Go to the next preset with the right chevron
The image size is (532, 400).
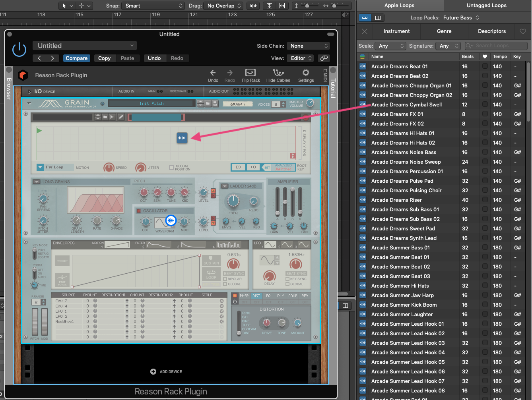(x=52, y=58)
